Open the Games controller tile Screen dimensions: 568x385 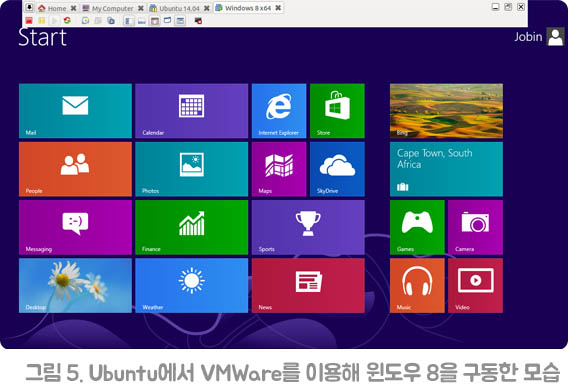coord(417,227)
